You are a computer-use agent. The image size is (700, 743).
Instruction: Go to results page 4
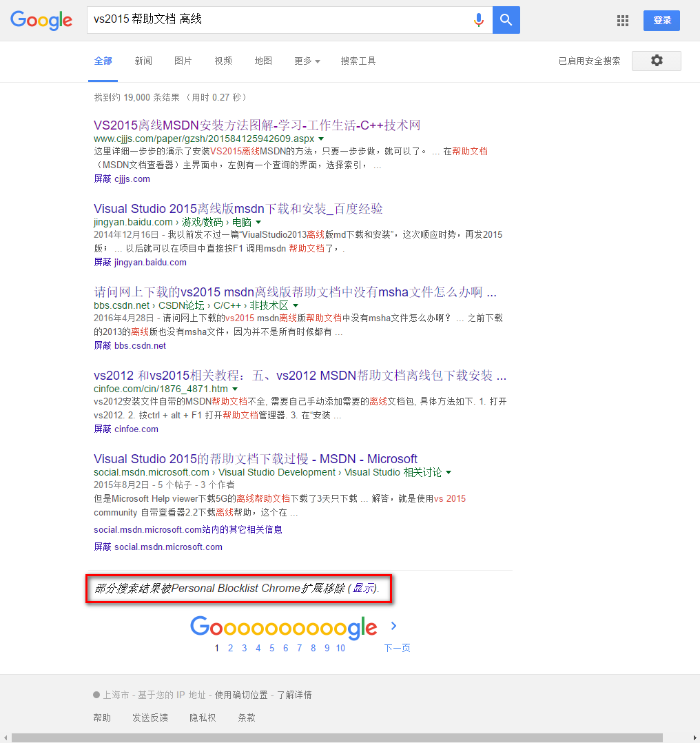pyautogui.click(x=258, y=648)
